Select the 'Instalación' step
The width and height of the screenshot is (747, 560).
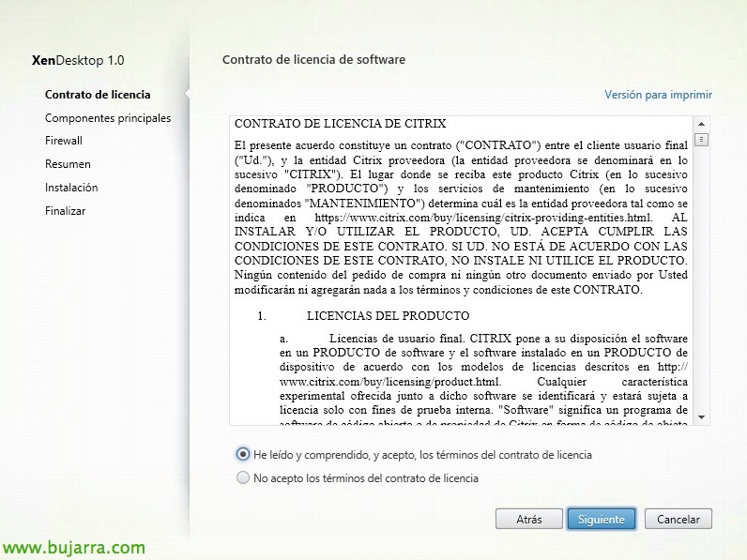(x=71, y=188)
